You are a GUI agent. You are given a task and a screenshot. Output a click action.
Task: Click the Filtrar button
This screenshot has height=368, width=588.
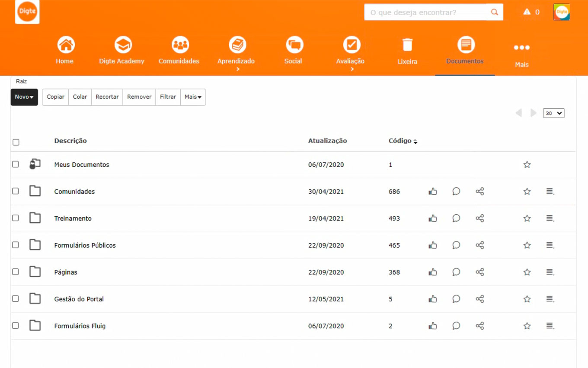(168, 97)
